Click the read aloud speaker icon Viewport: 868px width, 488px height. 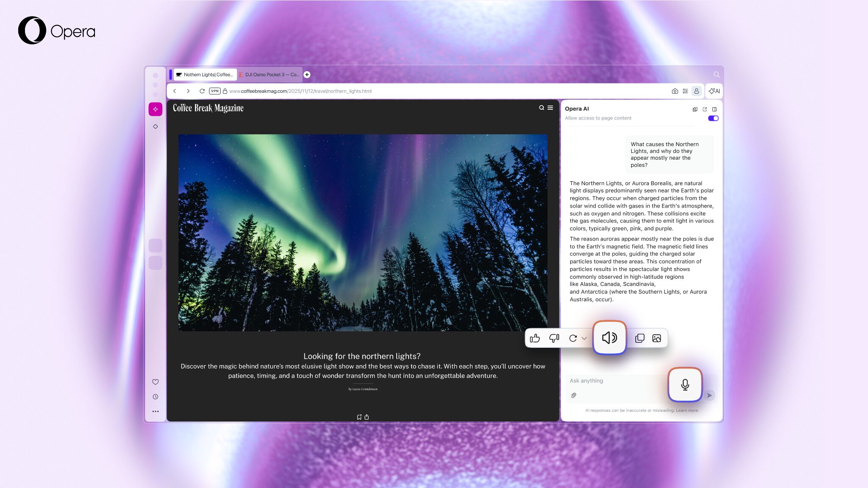[609, 338]
